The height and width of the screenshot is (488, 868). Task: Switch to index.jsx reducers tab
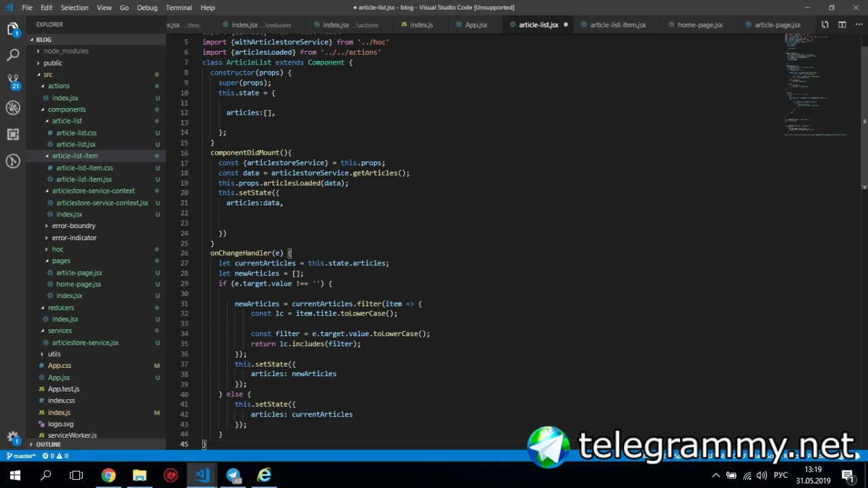tap(261, 24)
